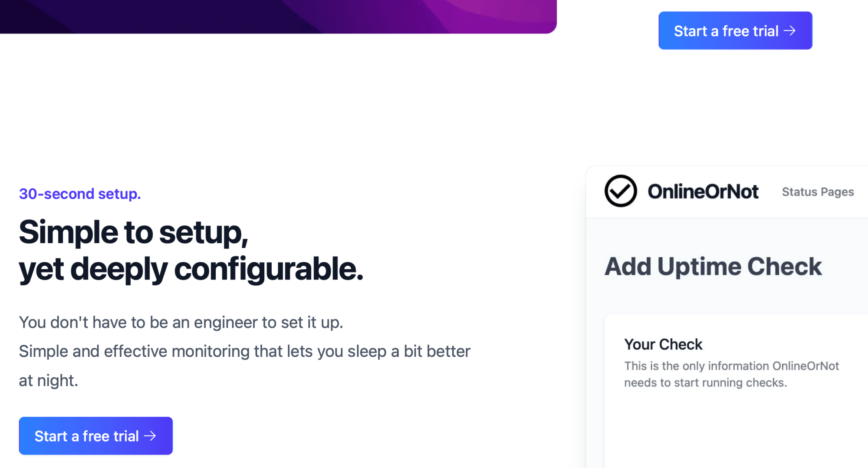
Task: Click the OnlineOrNot brand name text
Action: pyautogui.click(x=703, y=191)
